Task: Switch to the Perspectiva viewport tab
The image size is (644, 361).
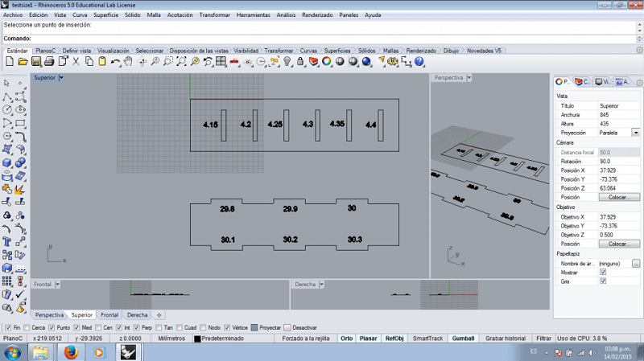Action: point(49,315)
